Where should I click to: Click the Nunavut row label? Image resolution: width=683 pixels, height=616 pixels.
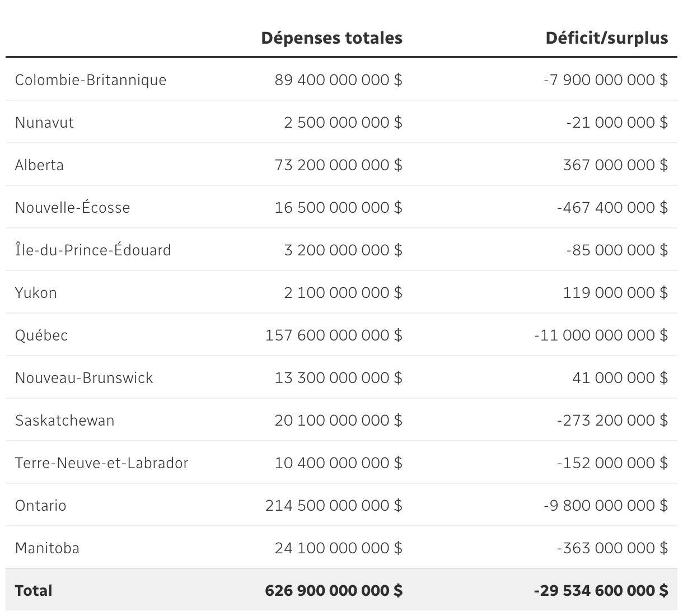click(44, 123)
